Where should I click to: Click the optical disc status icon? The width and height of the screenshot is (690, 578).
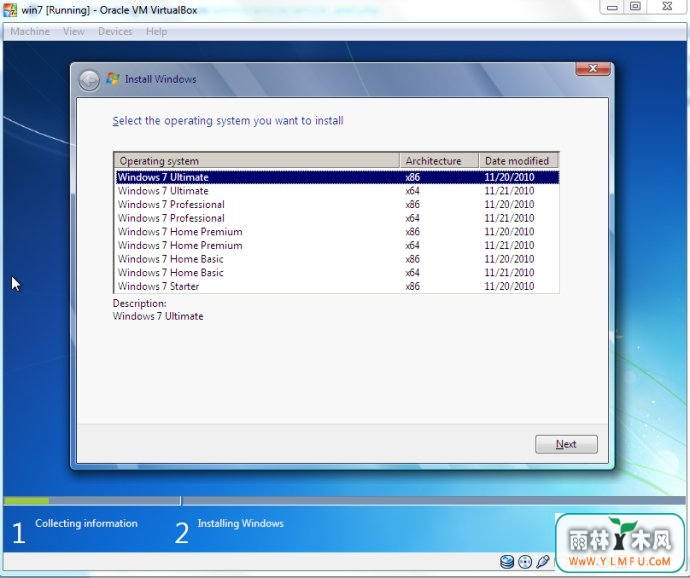coord(525,562)
